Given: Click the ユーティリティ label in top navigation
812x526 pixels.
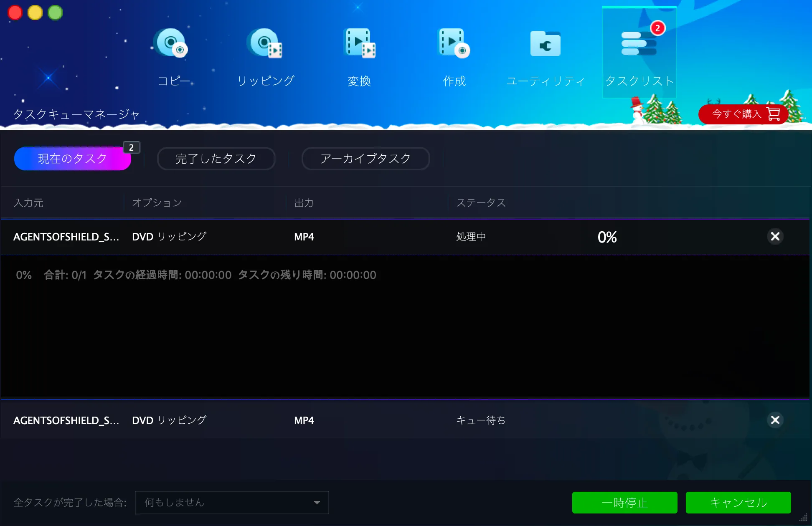Looking at the screenshot, I should coord(546,81).
